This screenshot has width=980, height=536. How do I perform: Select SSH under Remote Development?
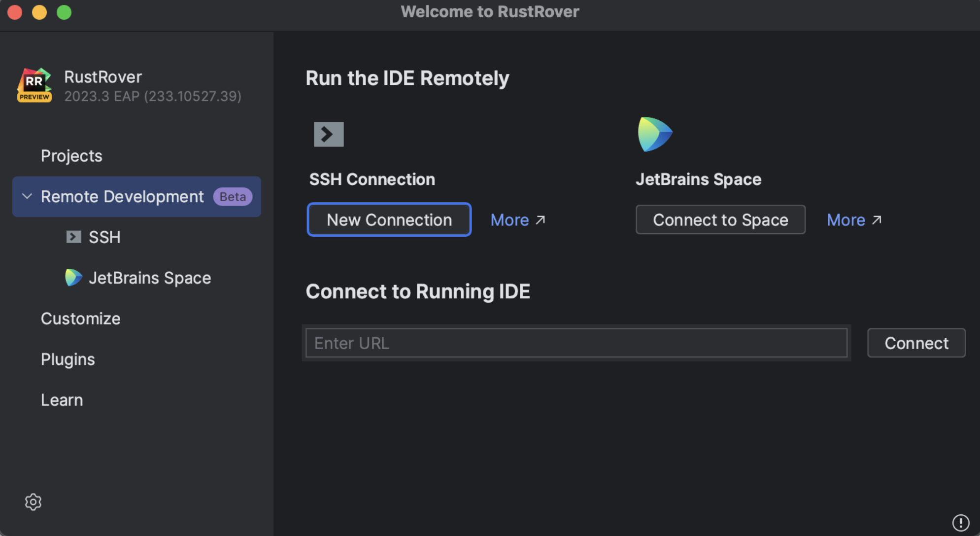point(104,237)
